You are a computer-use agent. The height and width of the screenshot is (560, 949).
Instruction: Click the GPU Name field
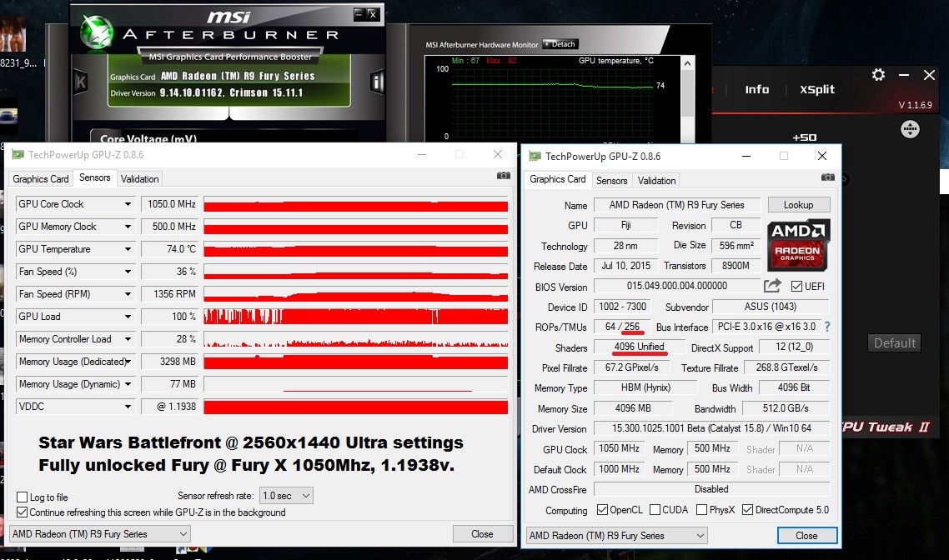coord(676,205)
